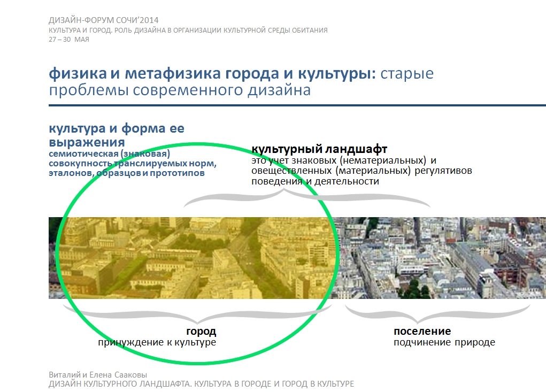Click the heading 'культура и форма ее'
This screenshot has height=392, width=546.
(117, 128)
